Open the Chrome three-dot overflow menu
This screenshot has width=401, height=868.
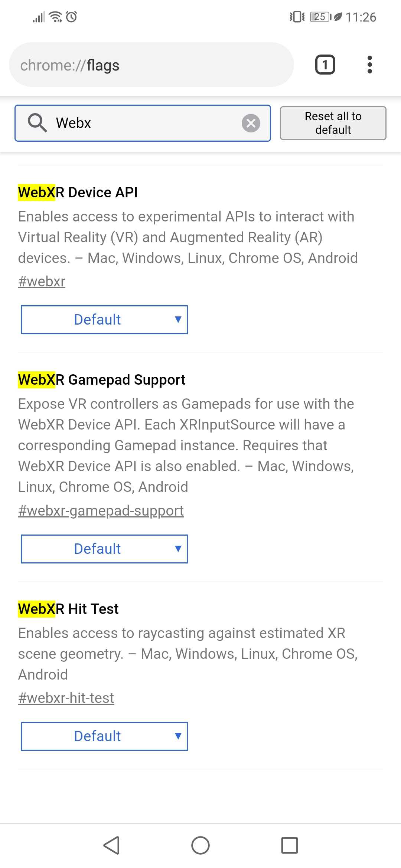click(x=370, y=65)
